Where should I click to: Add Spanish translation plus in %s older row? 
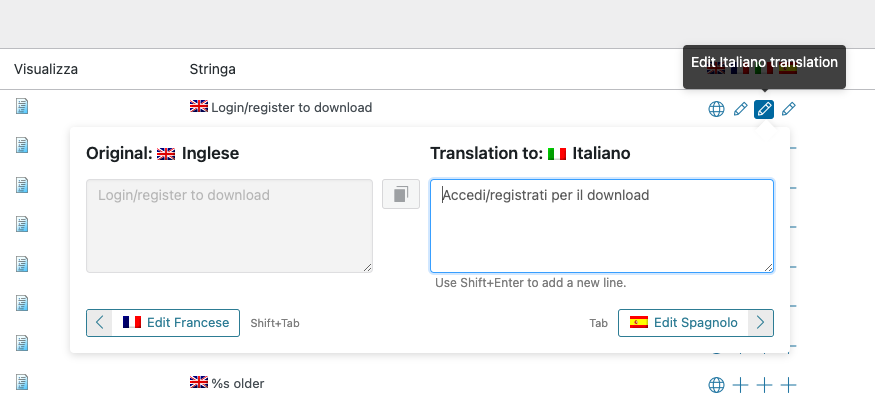(x=788, y=385)
